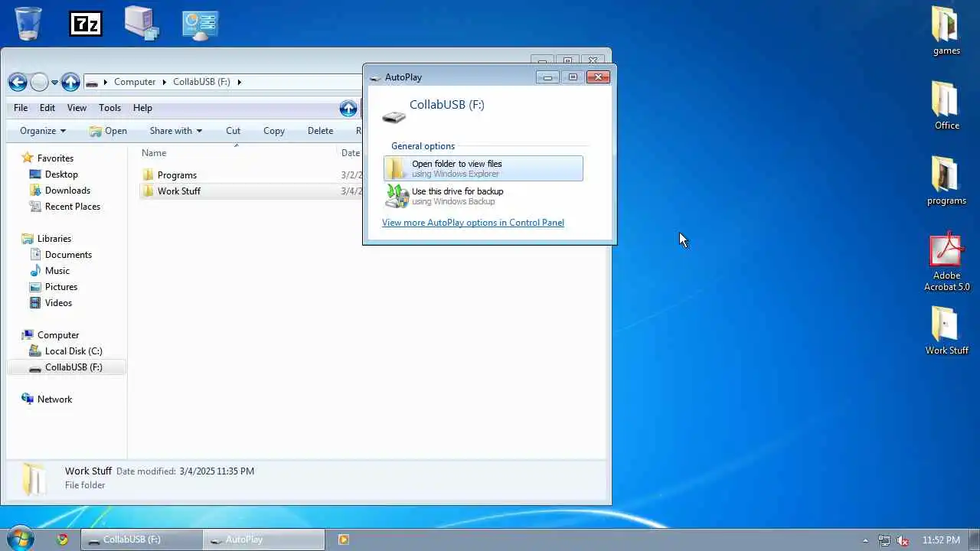Click the Explorer Forward arrow button
The width and height of the screenshot is (980, 551).
[39, 82]
